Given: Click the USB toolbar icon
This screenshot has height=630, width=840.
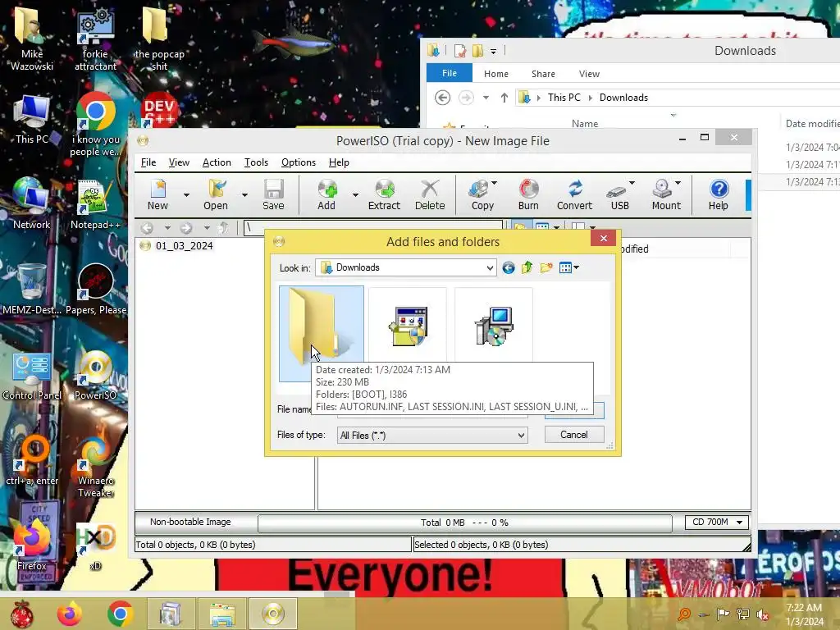Looking at the screenshot, I should pos(619,194).
